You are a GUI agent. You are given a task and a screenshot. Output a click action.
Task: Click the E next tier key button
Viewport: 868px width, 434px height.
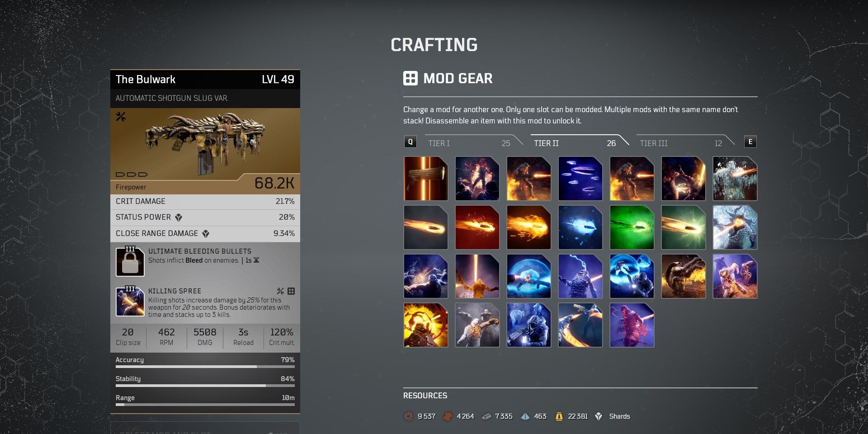click(x=750, y=142)
